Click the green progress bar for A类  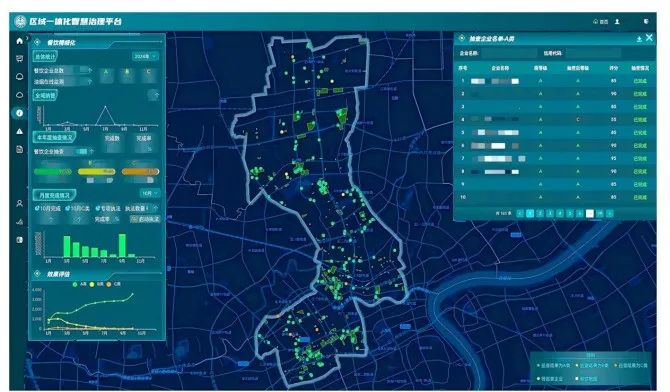click(x=53, y=172)
